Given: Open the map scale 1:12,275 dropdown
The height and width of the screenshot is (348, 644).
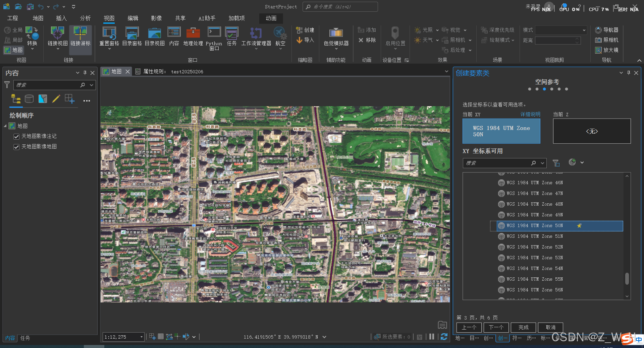Looking at the screenshot, I should click(x=141, y=337).
